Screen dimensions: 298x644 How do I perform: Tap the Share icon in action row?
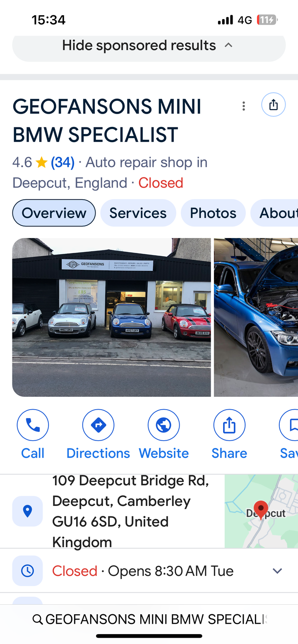pyautogui.click(x=229, y=425)
